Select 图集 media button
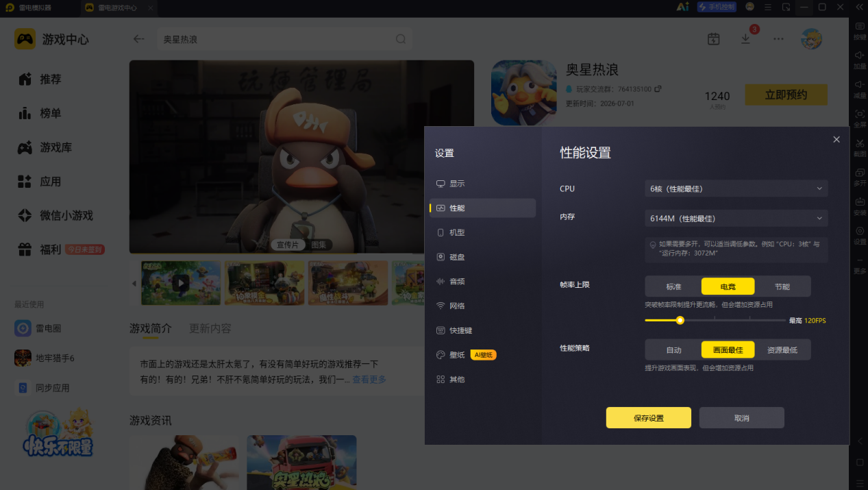Image resolution: width=868 pixels, height=490 pixels. pos(319,245)
